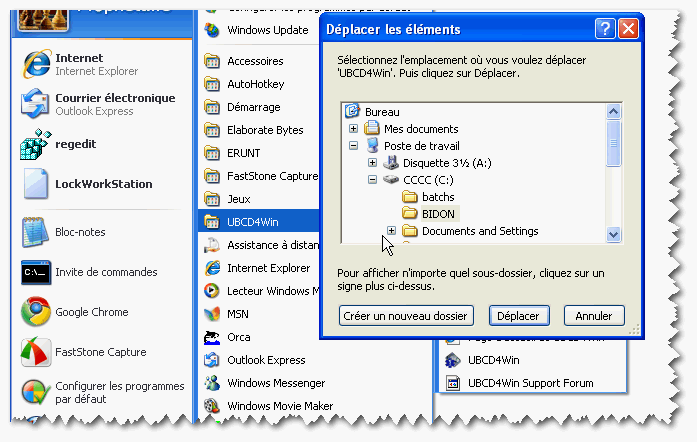Select the BIDON folder in tree

[438, 214]
